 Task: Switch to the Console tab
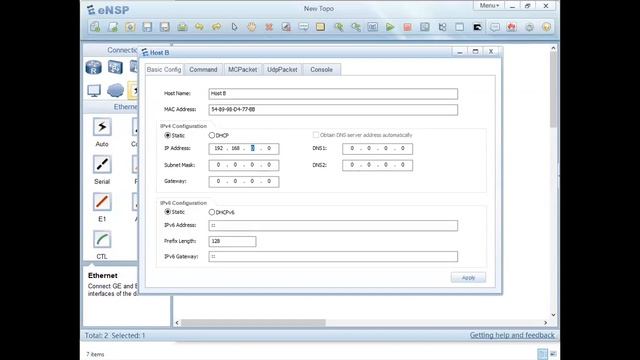click(321, 69)
